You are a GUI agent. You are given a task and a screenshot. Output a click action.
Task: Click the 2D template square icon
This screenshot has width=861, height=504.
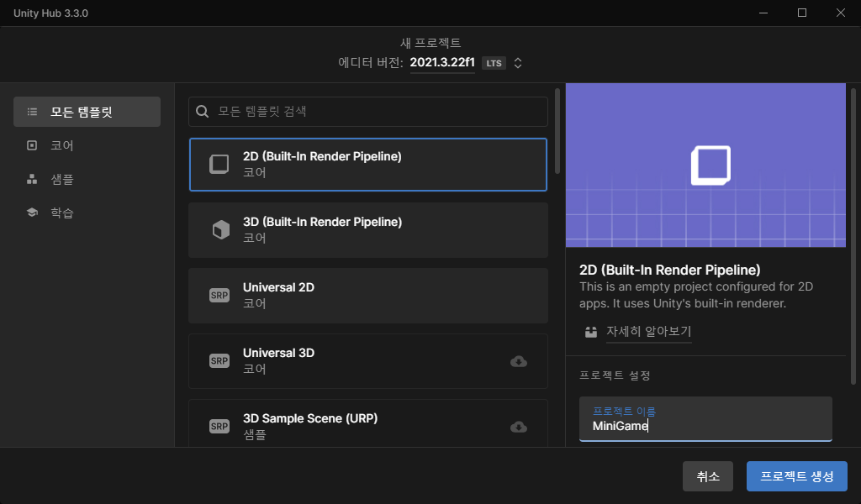coord(219,164)
